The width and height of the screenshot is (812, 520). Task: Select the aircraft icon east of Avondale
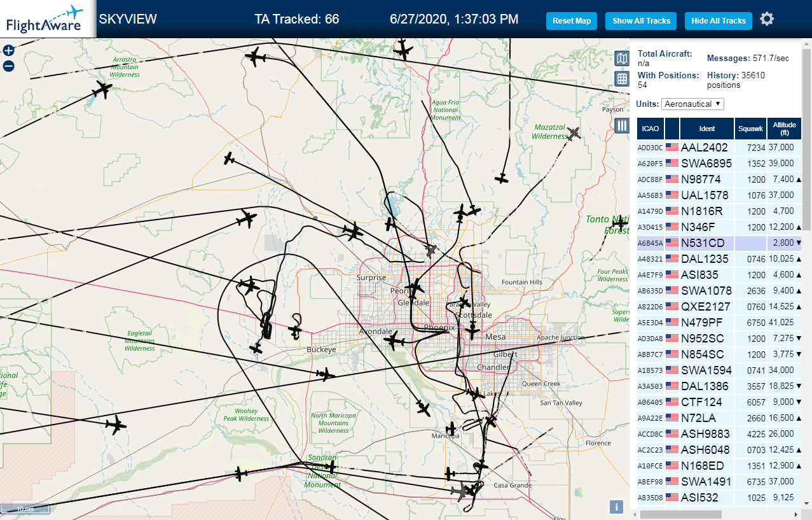point(394,342)
